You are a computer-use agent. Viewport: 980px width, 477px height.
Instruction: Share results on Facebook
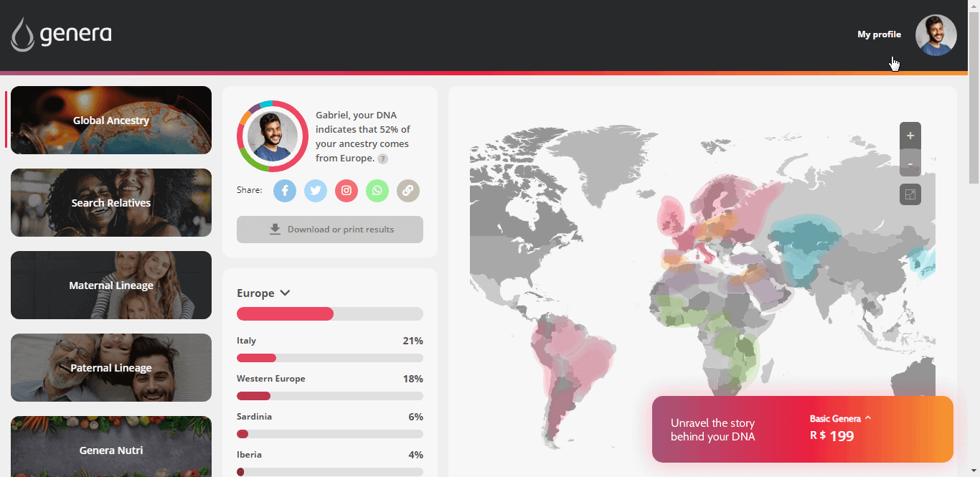(x=285, y=191)
